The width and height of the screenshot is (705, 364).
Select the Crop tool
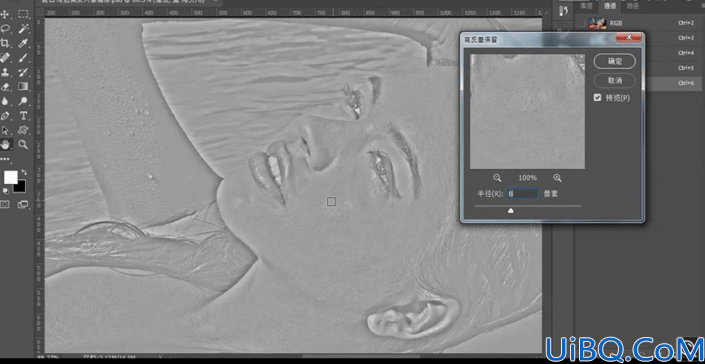coord(5,43)
